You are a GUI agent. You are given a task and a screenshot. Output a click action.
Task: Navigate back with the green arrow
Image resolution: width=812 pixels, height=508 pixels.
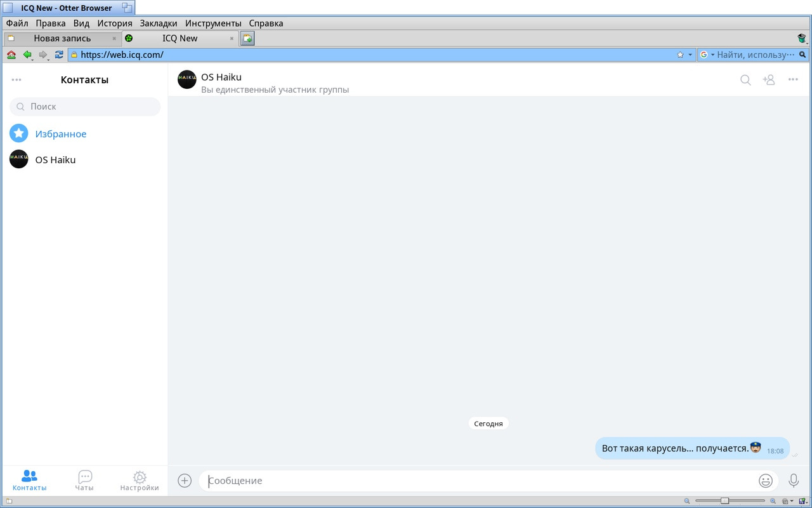click(x=27, y=55)
